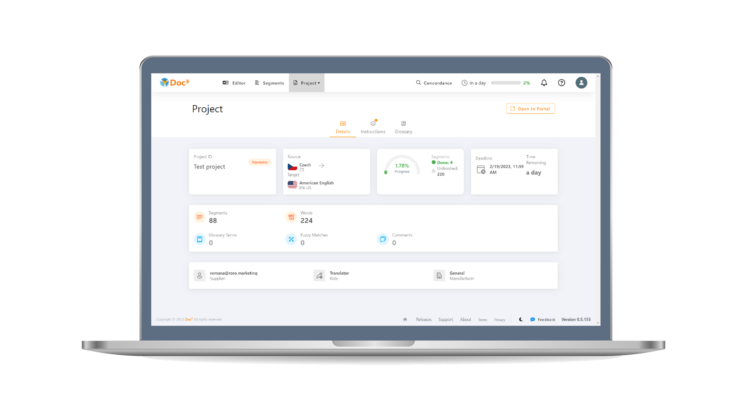Switch to the Details tab
747x420 pixels.
(x=343, y=128)
